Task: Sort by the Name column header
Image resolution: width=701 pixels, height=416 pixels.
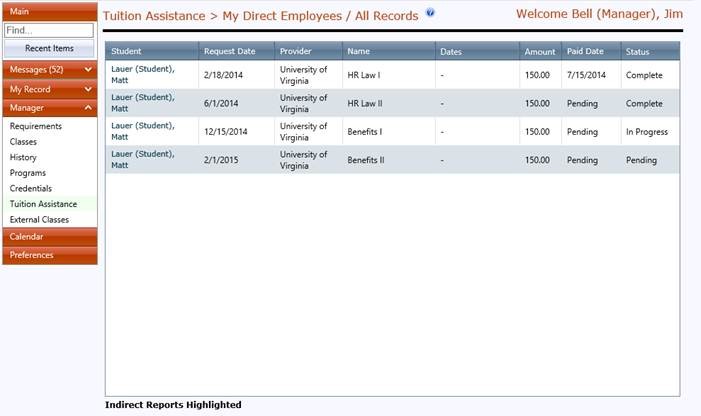Action: click(389, 51)
